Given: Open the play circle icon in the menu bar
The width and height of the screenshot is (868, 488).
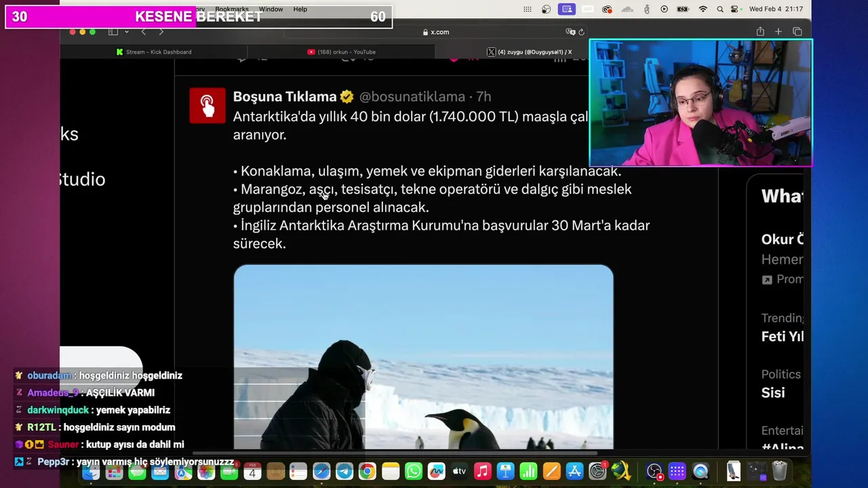Looking at the screenshot, I should (x=664, y=9).
